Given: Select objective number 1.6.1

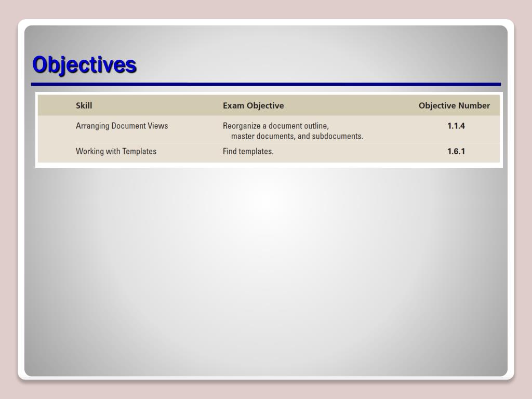Looking at the screenshot, I should (x=456, y=151).
